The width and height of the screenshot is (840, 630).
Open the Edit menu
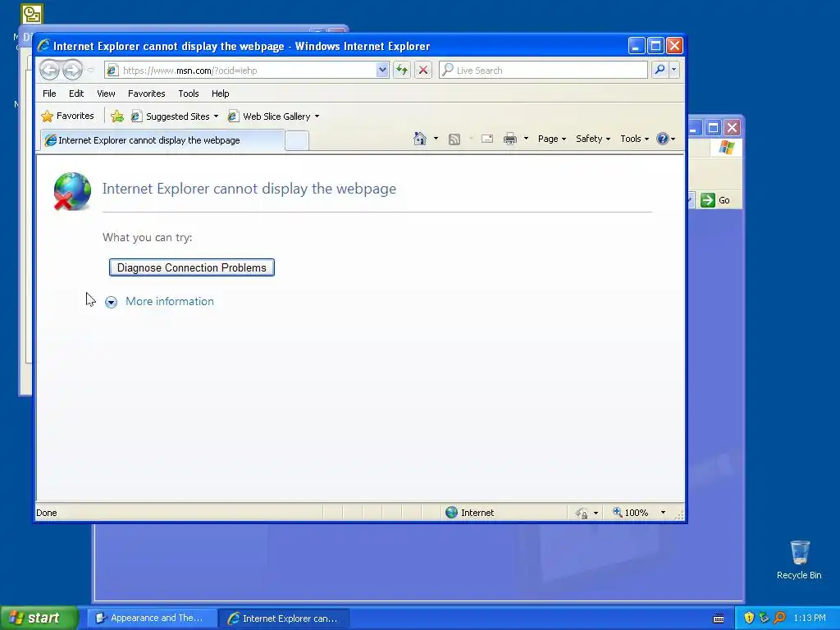pyautogui.click(x=76, y=94)
